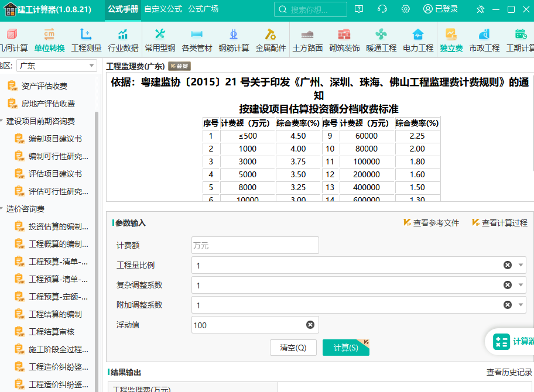Open the 钢筋计算 rebar calculation tool
The image size is (534, 392).
pyautogui.click(x=234, y=40)
